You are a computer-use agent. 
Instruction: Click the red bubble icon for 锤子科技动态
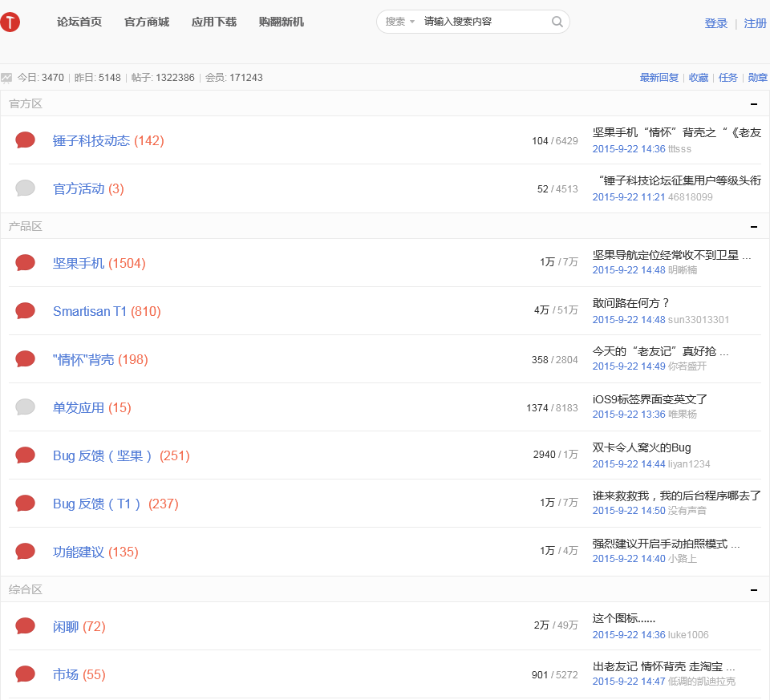pos(25,140)
